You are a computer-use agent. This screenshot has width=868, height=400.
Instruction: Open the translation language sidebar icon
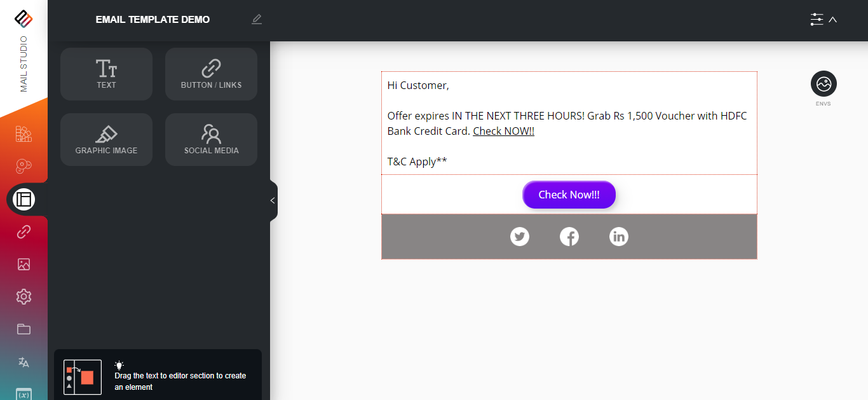click(24, 362)
